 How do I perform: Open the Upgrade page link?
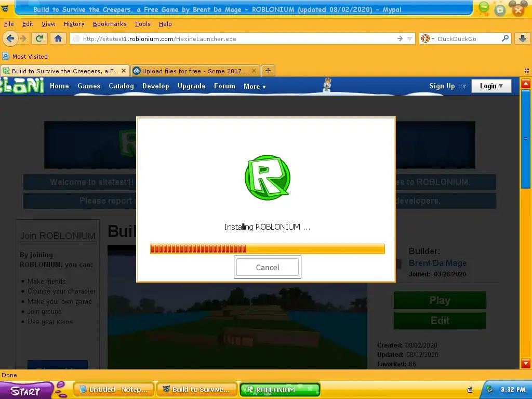pos(191,86)
